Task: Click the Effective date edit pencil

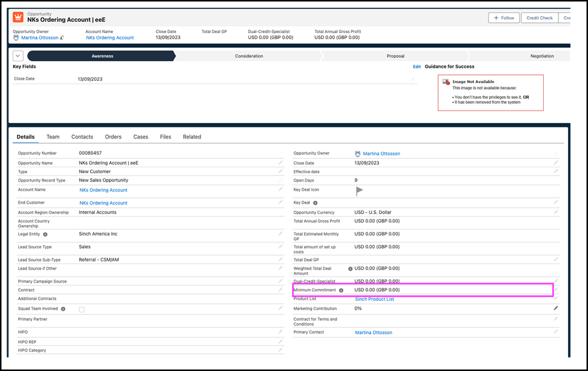Action: (x=556, y=171)
